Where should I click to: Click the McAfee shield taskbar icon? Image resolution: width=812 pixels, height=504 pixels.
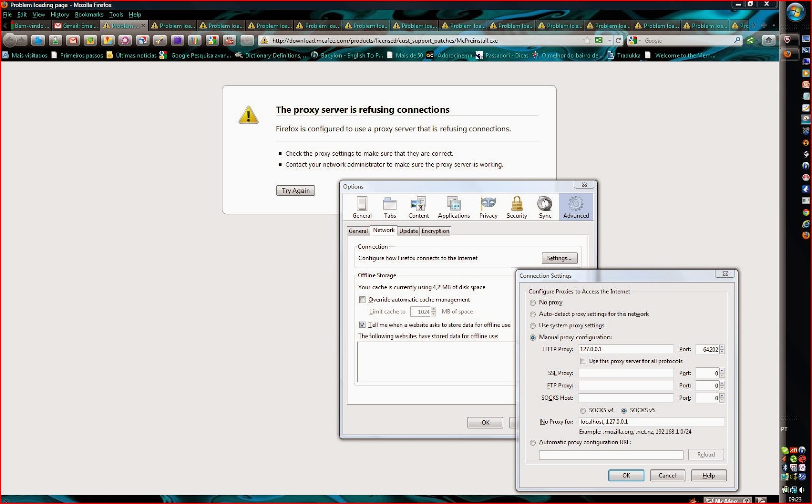coord(787,40)
